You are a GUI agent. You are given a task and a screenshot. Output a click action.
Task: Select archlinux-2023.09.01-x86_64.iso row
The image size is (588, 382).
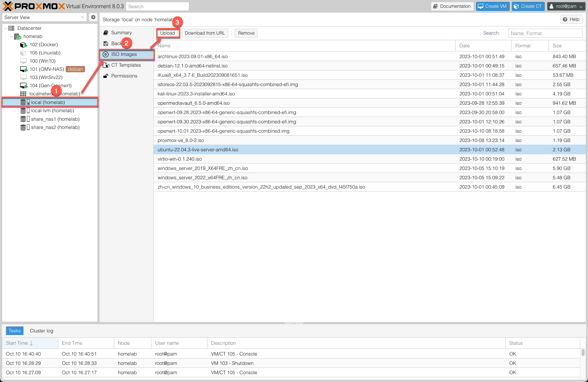tap(369, 57)
